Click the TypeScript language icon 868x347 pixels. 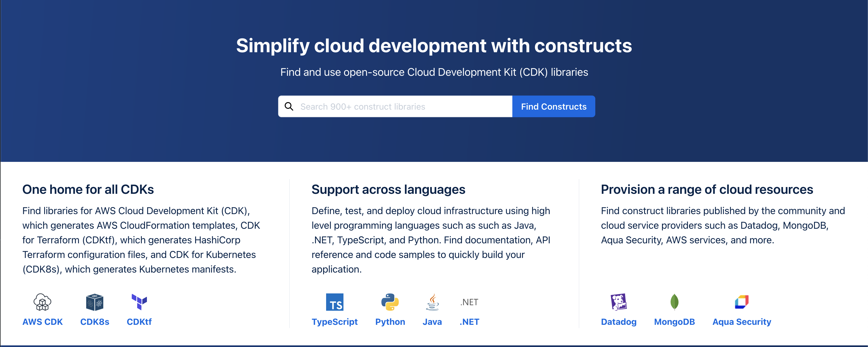335,302
